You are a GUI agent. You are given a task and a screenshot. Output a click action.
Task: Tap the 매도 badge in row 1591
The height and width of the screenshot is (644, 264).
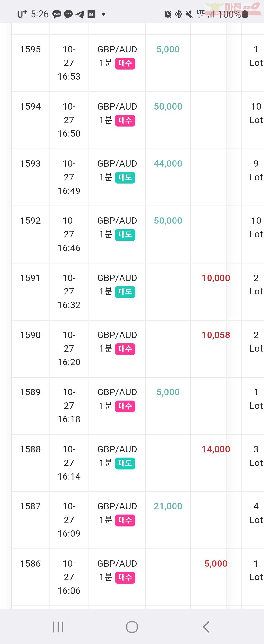(x=125, y=292)
